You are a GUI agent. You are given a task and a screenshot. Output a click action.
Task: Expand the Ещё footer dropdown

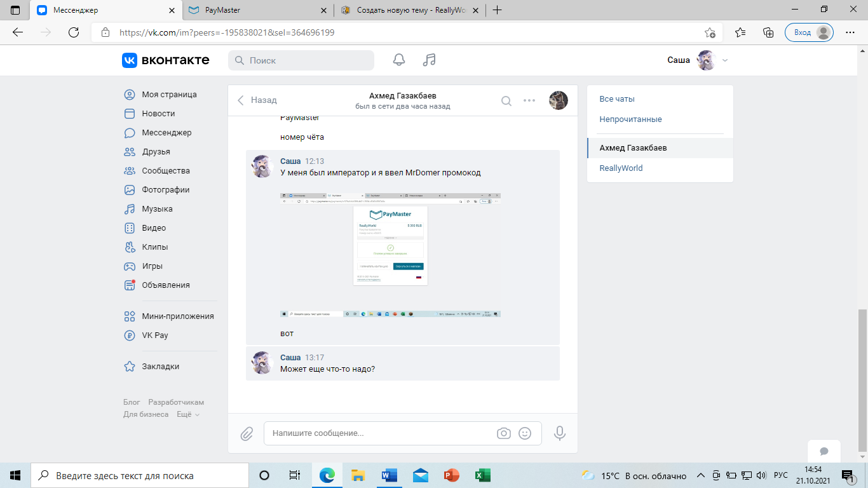[x=188, y=414]
